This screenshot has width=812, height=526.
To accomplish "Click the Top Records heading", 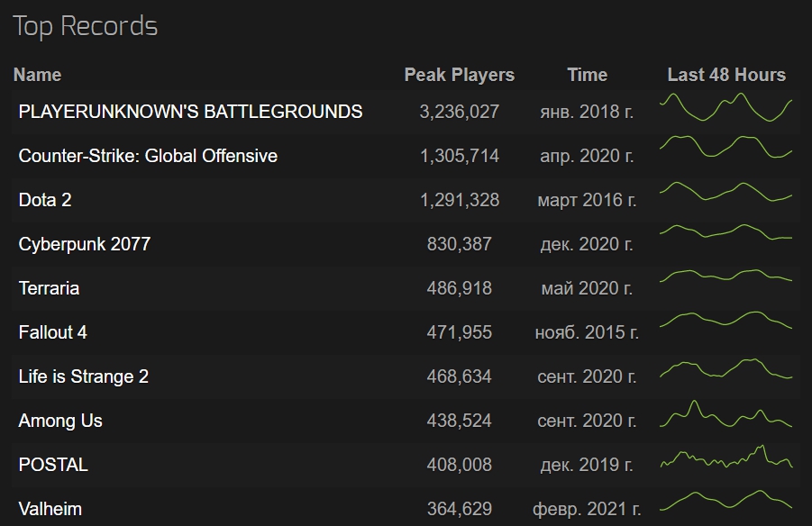I will [86, 26].
